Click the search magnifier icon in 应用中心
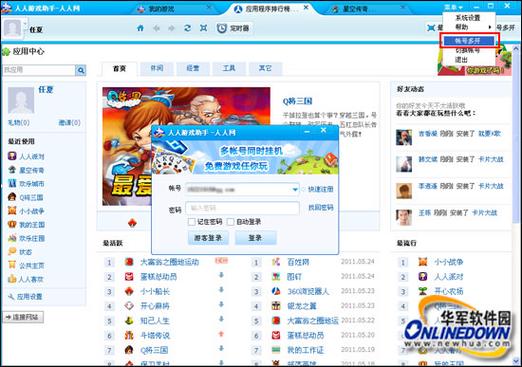 click(x=80, y=70)
